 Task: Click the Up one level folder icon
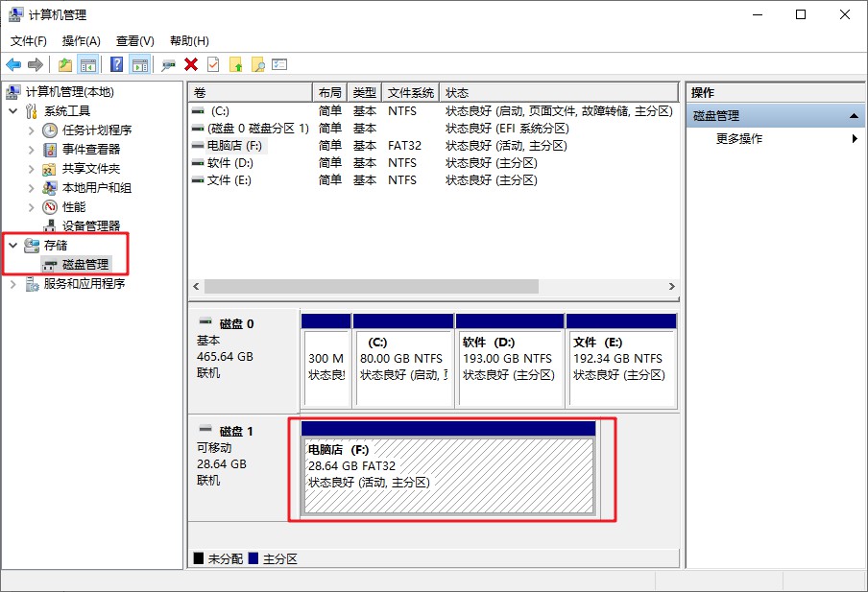coord(64,64)
